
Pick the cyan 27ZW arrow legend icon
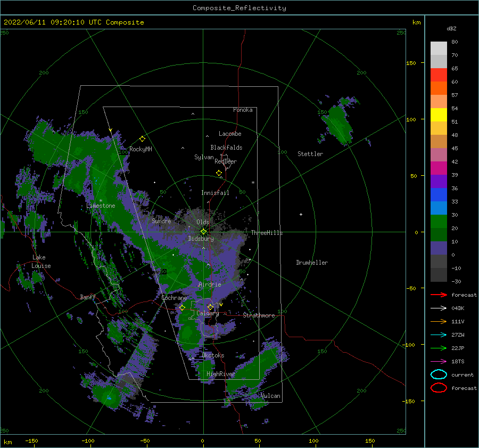(439, 335)
